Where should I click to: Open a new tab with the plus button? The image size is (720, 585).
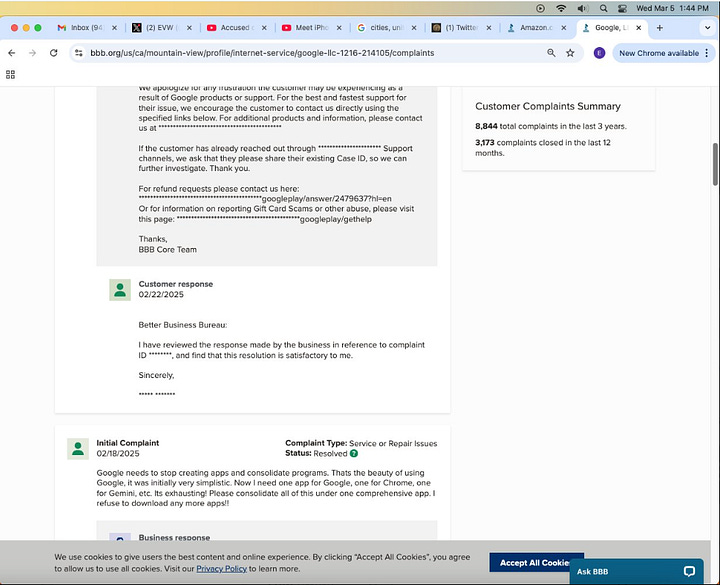pos(659,28)
